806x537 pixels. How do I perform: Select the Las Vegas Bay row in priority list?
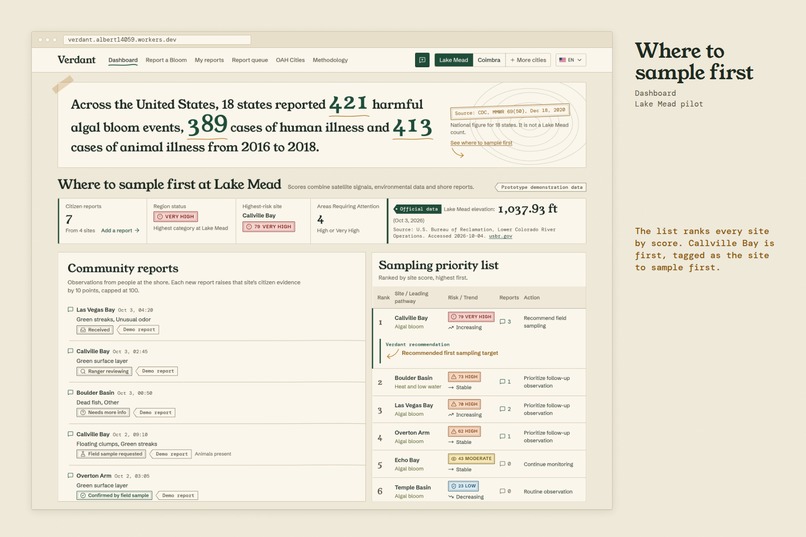tap(479, 410)
